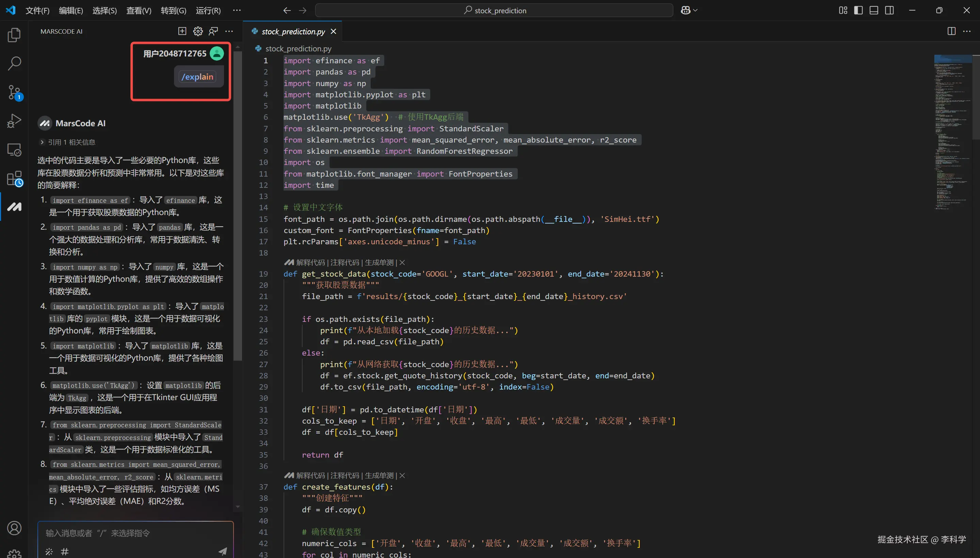Viewport: 980px width, 558px height.
Task: Open the Copilot dropdown arrow in the title bar
Action: (x=695, y=10)
